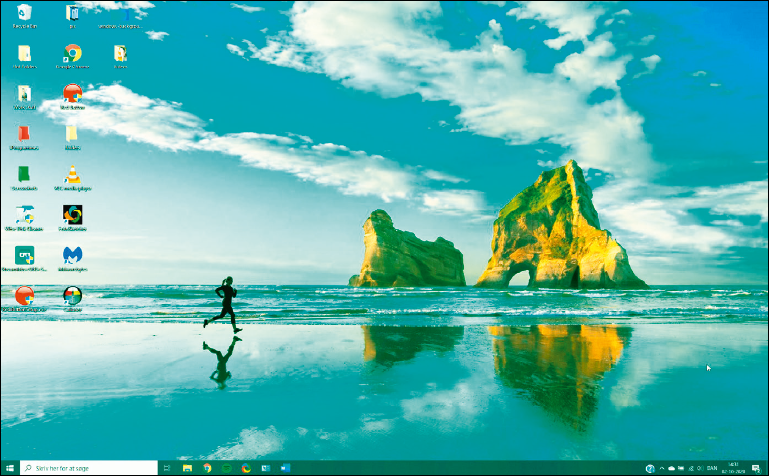Open the clock and date flyout
The width and height of the screenshot is (769, 476).
(735, 467)
